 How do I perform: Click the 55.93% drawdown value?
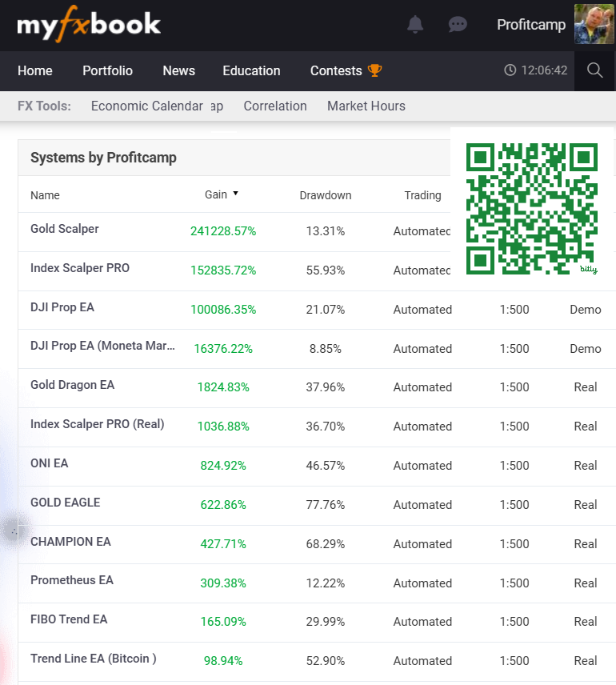(x=326, y=270)
